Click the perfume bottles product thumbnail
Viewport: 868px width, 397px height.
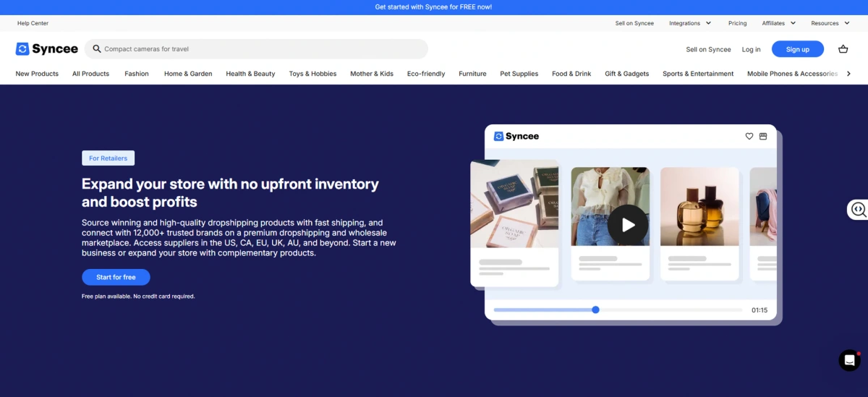pos(699,207)
